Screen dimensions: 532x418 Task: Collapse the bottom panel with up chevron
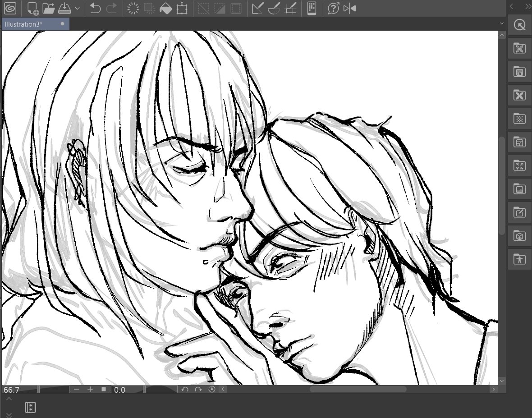point(9,399)
